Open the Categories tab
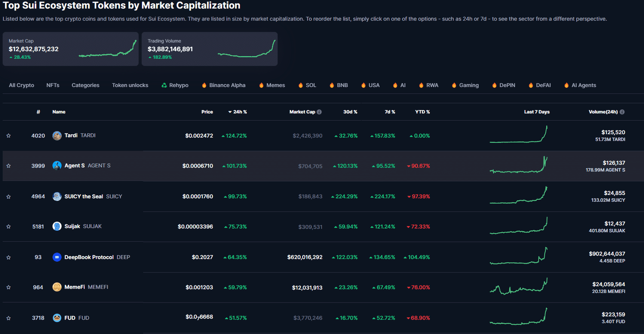Viewport: 644px width, 334px height. (85, 85)
